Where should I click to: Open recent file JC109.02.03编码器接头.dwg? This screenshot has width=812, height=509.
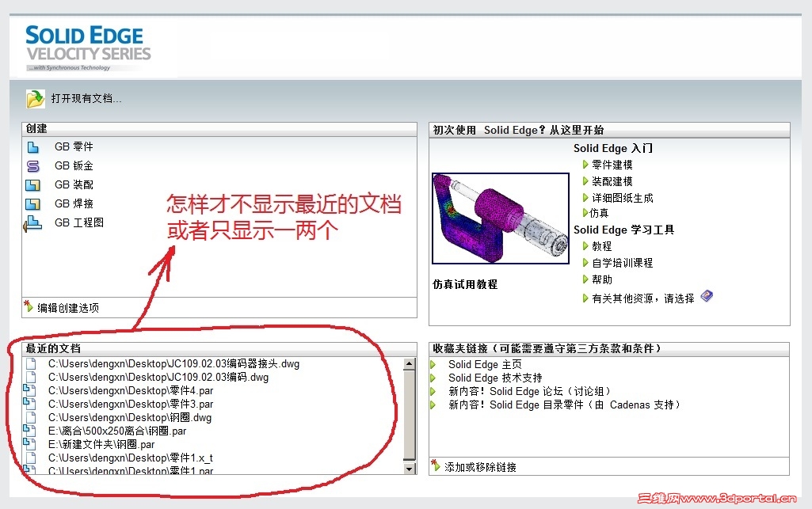click(173, 363)
